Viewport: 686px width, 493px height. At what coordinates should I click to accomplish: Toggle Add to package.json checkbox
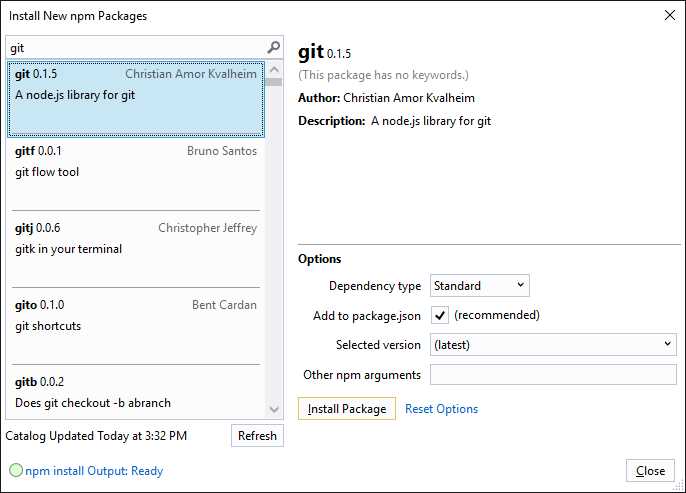click(440, 315)
